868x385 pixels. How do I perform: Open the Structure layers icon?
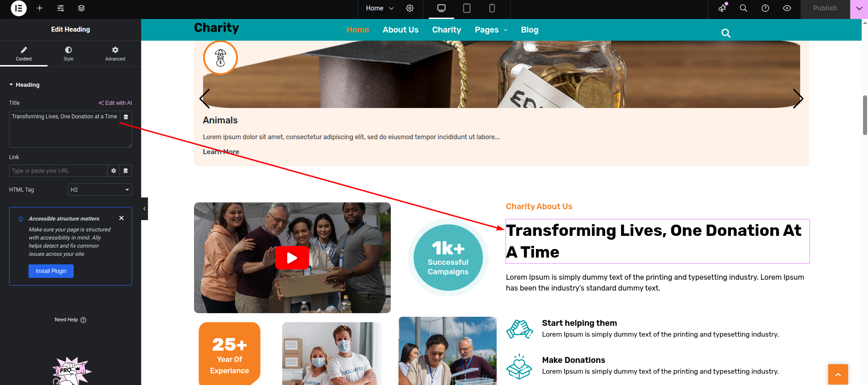81,8
